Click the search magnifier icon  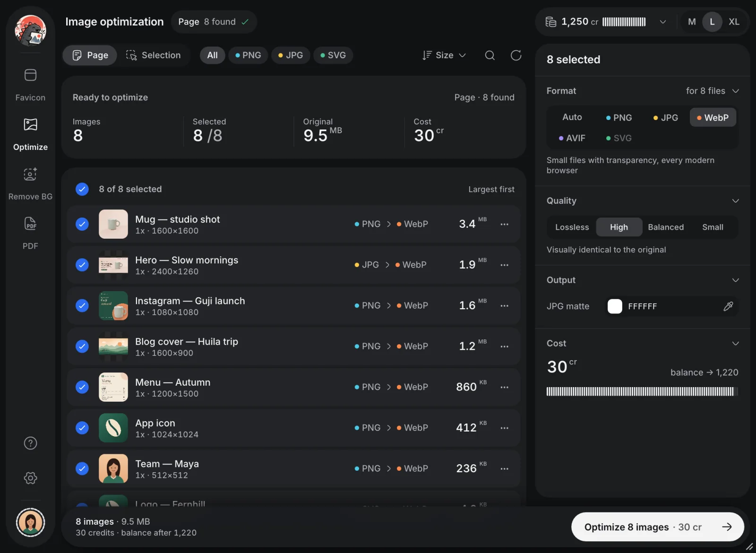[490, 55]
